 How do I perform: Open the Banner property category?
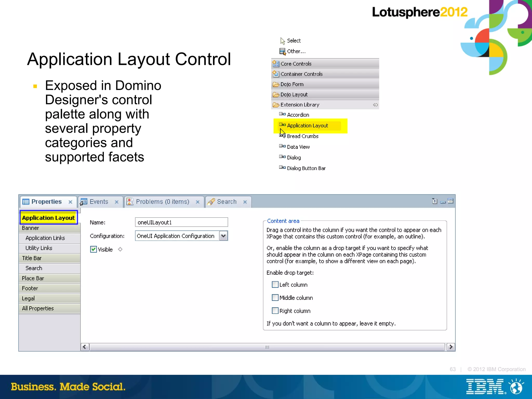coord(49,228)
